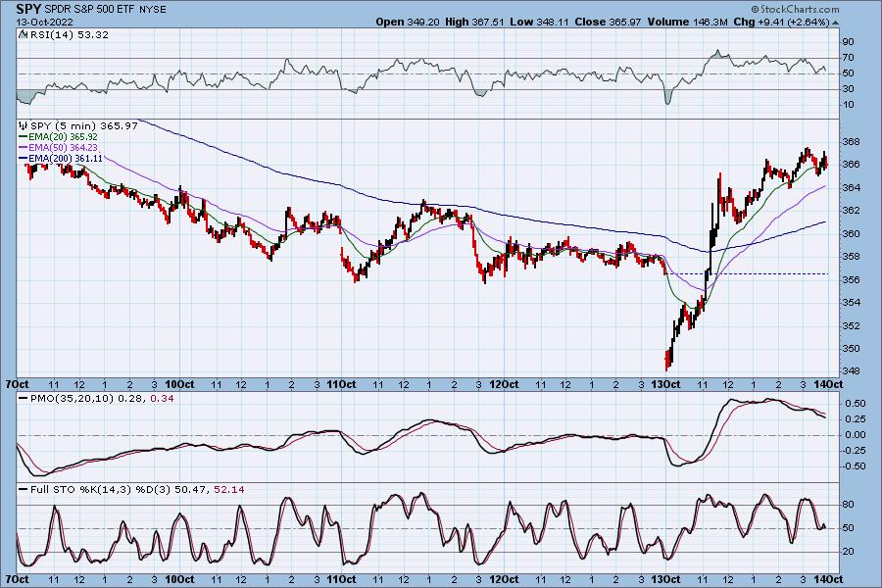Click the black PMO legend line marker
The height and width of the screenshot is (588, 882).
pos(24,399)
